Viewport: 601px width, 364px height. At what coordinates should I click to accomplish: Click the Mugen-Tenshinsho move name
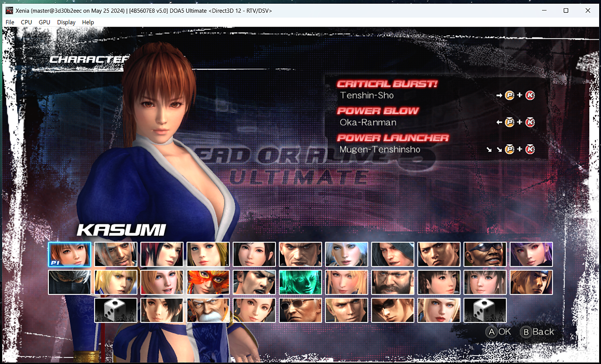(x=380, y=150)
